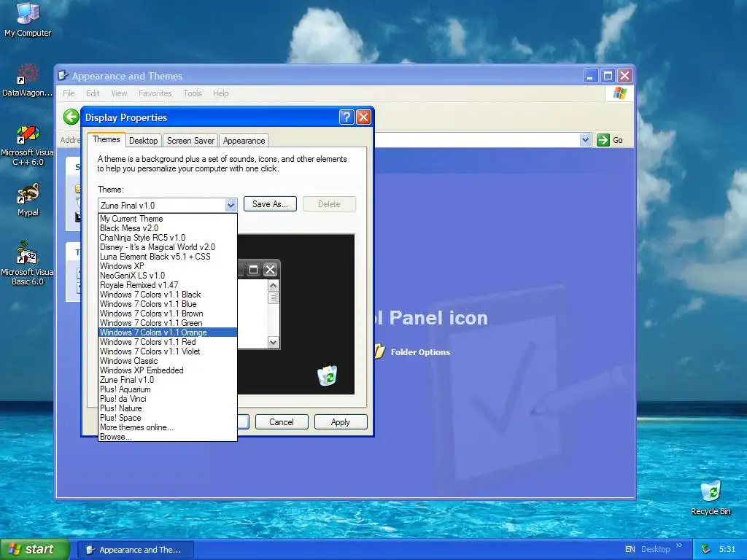747x560 pixels.
Task: Select Plus! da Vinci theme
Action: [168, 399]
